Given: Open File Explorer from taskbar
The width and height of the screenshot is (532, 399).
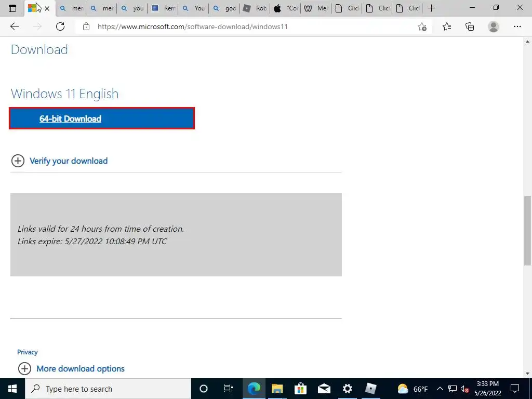Looking at the screenshot, I should [x=277, y=389].
